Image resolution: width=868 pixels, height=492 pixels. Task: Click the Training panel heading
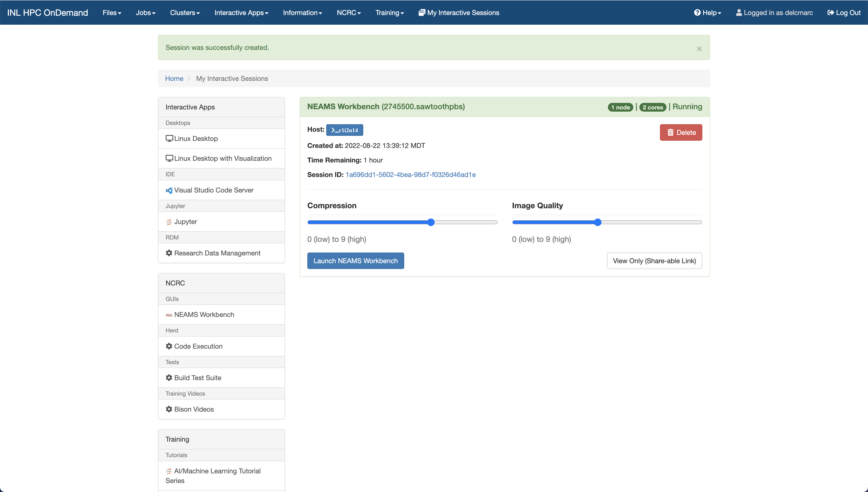[x=221, y=439]
